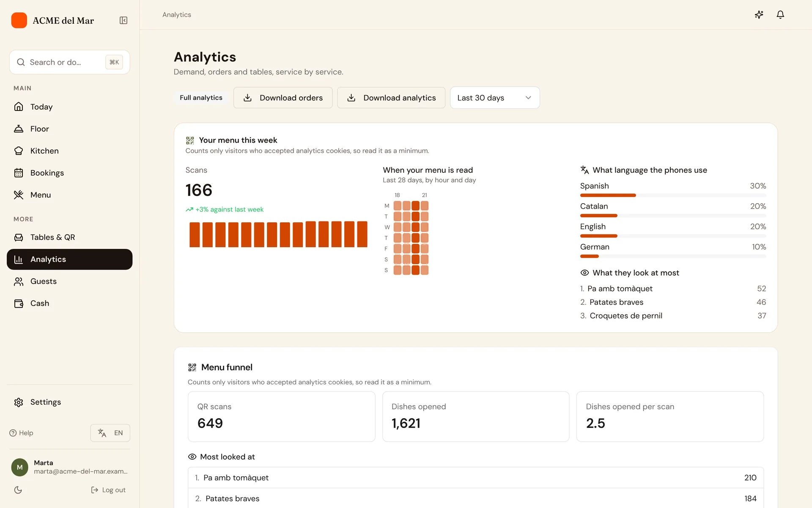This screenshot has width=812, height=508.
Task: Click the eye icon by What they look at most
Action: [584, 273]
